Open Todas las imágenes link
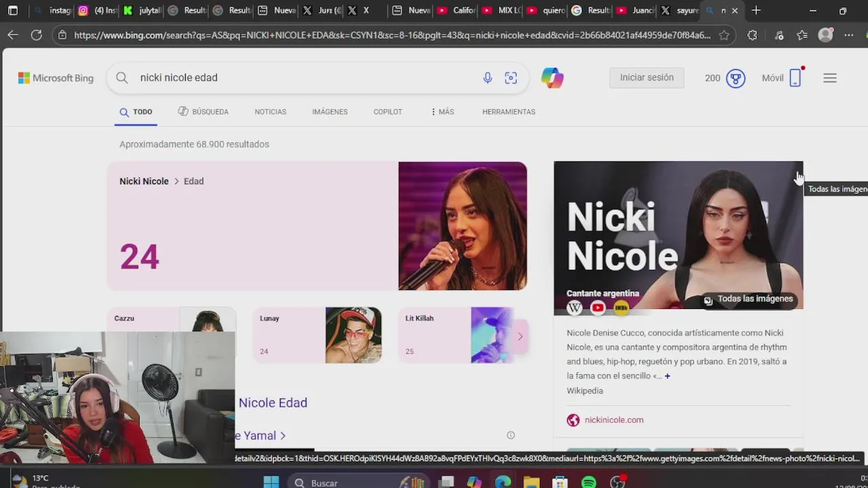Screen dimensions: 868x488 [748, 299]
